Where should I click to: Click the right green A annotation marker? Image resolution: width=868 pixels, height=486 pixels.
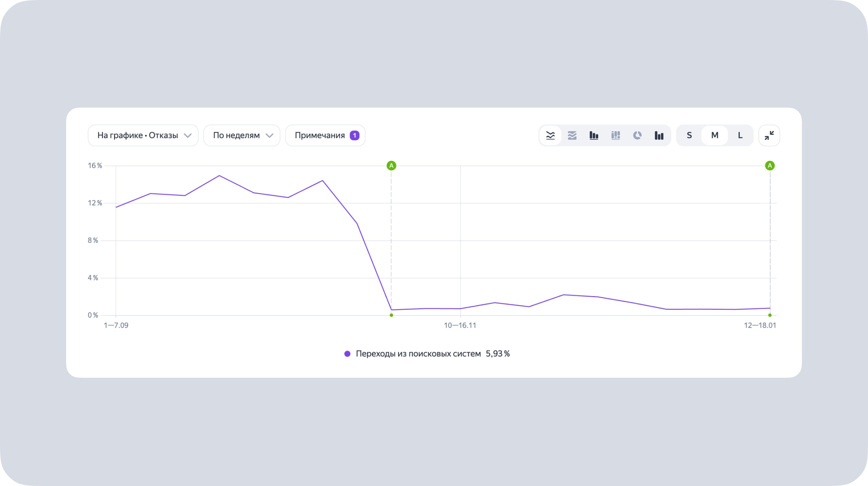770,166
